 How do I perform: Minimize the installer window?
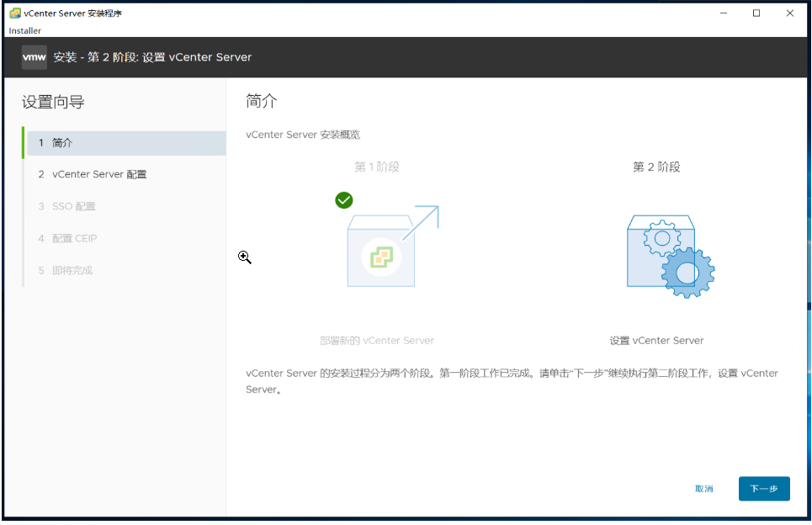724,13
